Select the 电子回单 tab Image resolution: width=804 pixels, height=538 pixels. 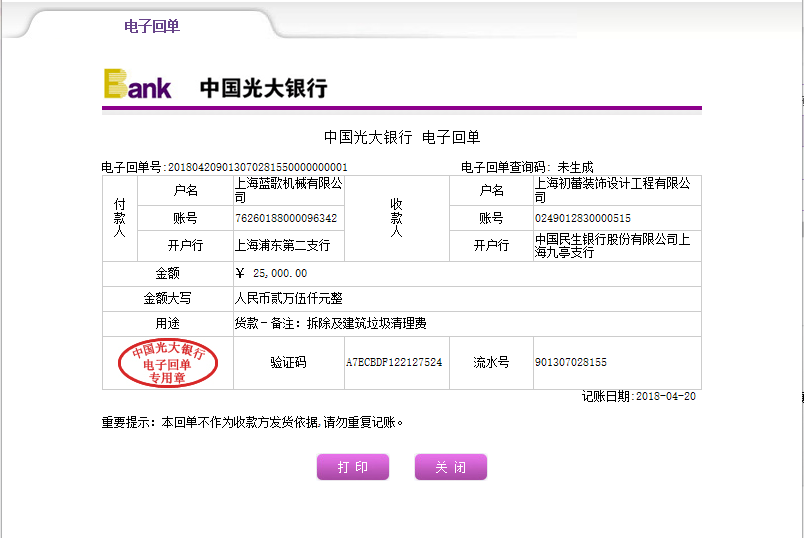coord(152,27)
